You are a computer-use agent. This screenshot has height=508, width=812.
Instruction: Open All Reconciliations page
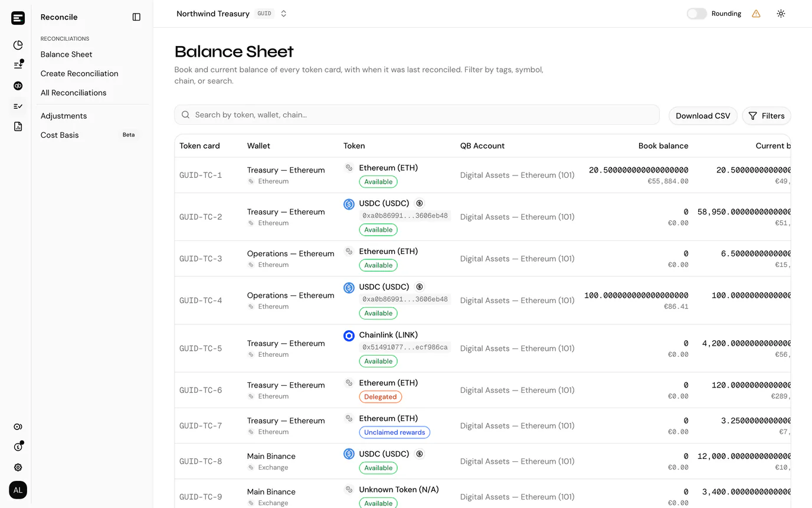click(73, 93)
